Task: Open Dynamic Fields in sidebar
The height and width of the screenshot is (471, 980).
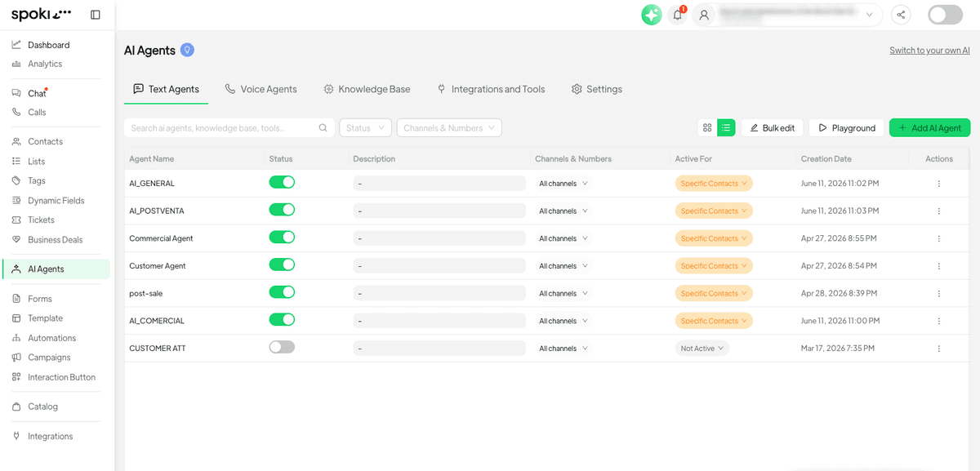Action: point(56,201)
